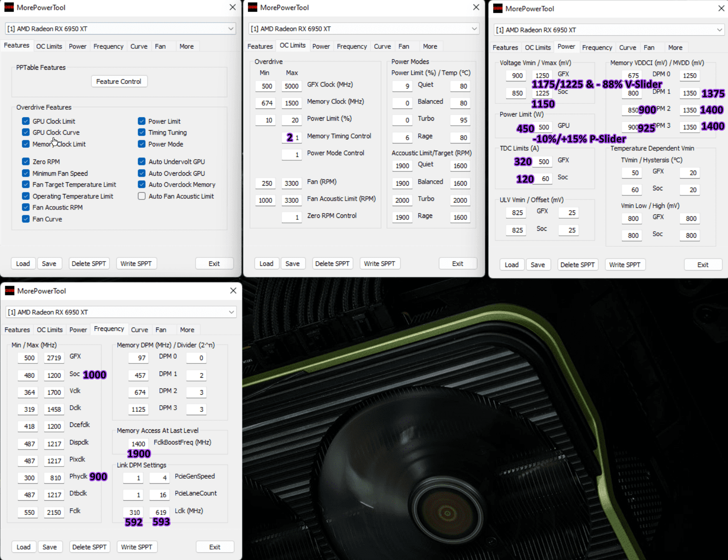The width and height of the screenshot is (728, 560).
Task: Click PcieLaneCount max field showing 16
Action: pyautogui.click(x=159, y=495)
